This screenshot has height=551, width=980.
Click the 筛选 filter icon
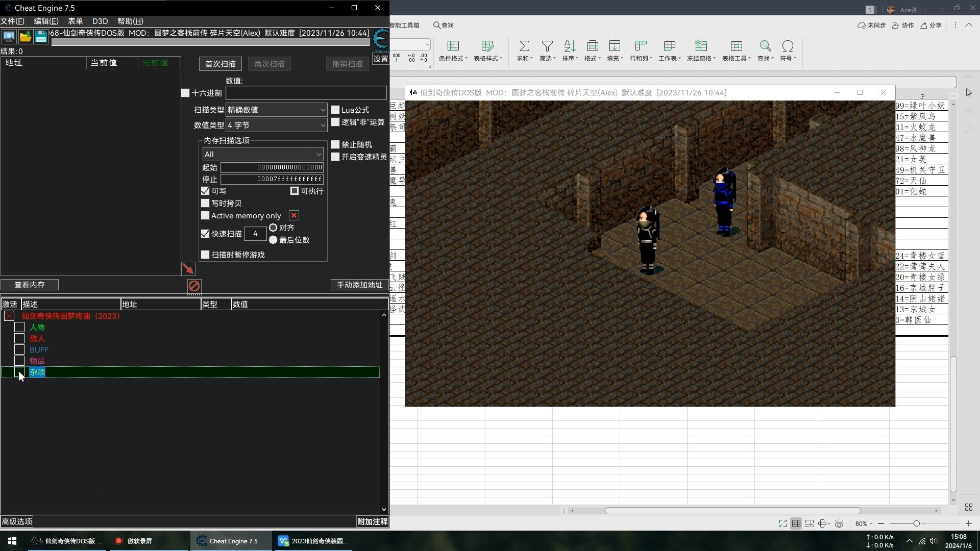547,46
